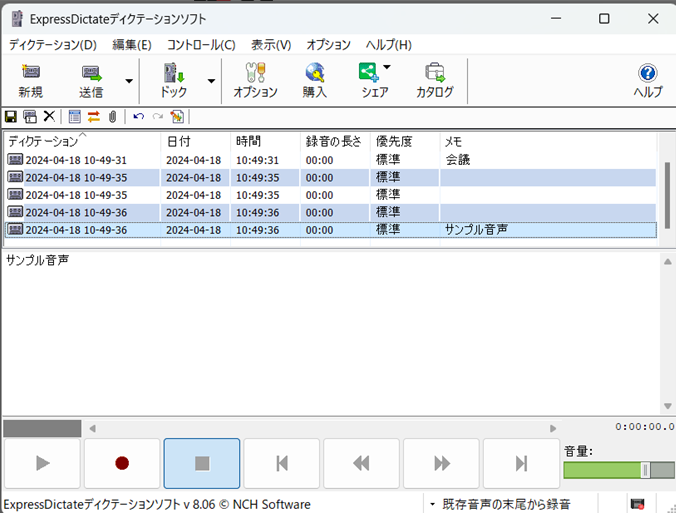Viewport: 676px width, 513px height.
Task: Send dictation using 送信 button
Action: click(x=91, y=81)
